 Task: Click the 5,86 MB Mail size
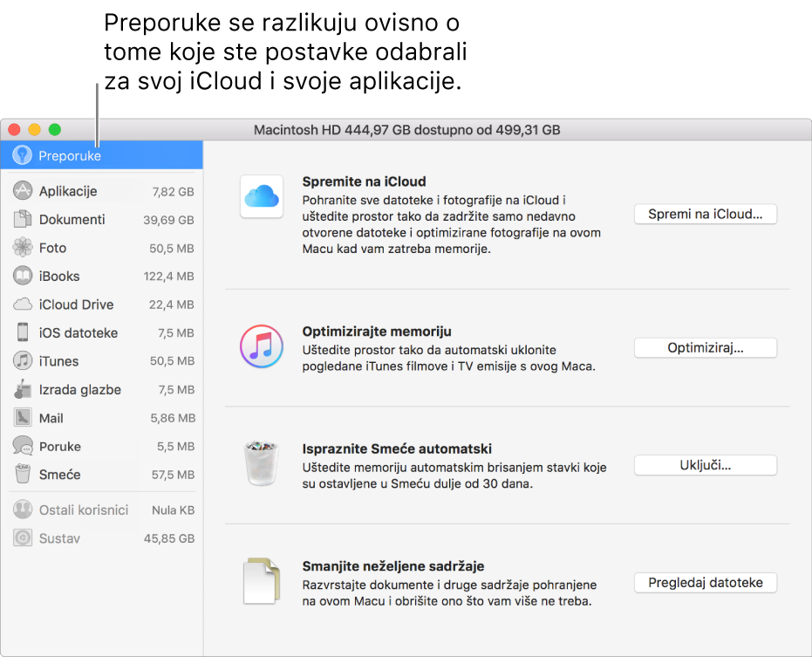point(173,418)
